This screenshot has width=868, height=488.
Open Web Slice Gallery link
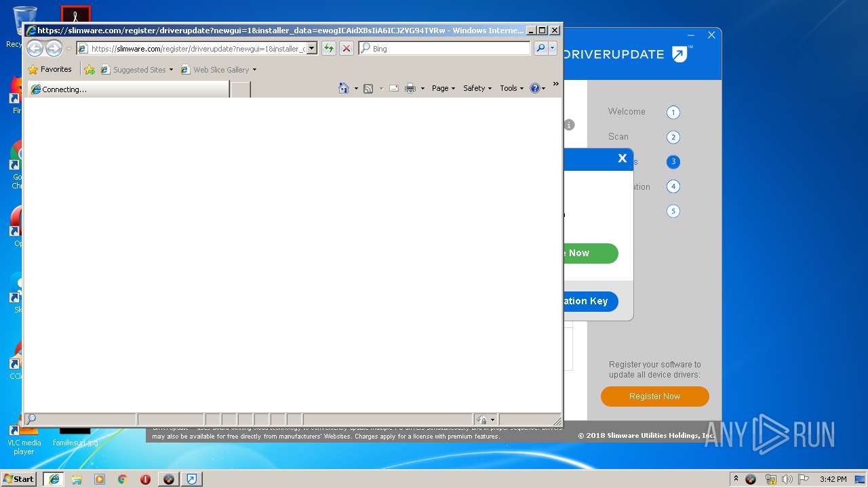click(x=215, y=69)
